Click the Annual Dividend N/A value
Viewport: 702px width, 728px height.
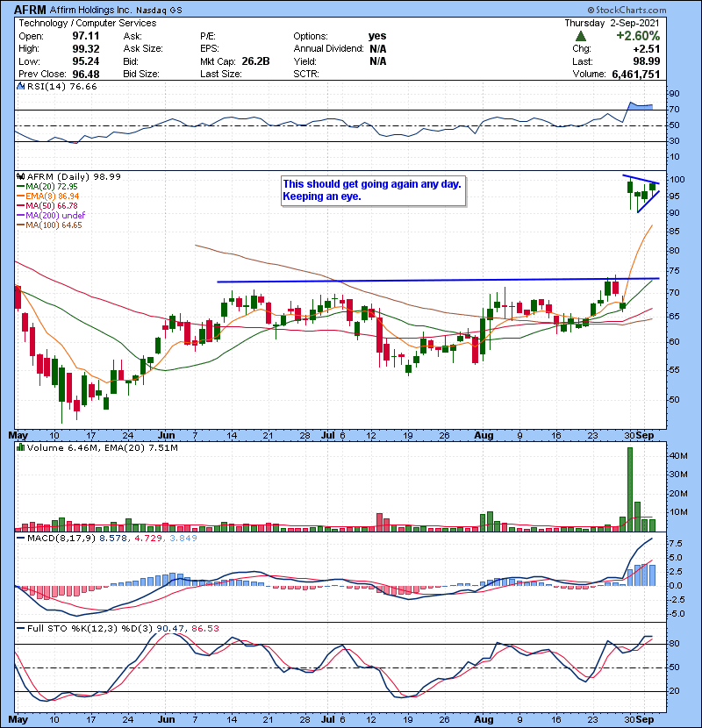tap(377, 49)
